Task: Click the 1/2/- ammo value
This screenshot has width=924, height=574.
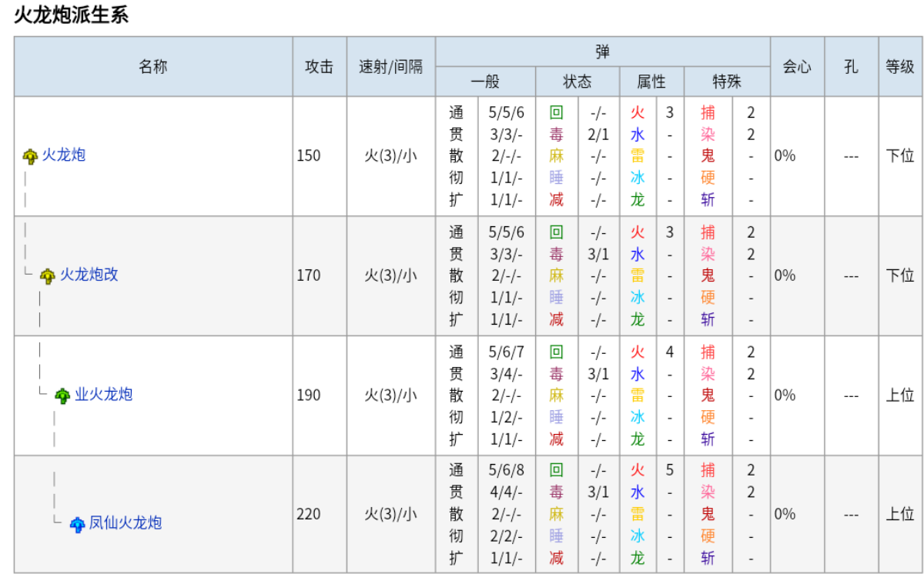Action: 506,417
